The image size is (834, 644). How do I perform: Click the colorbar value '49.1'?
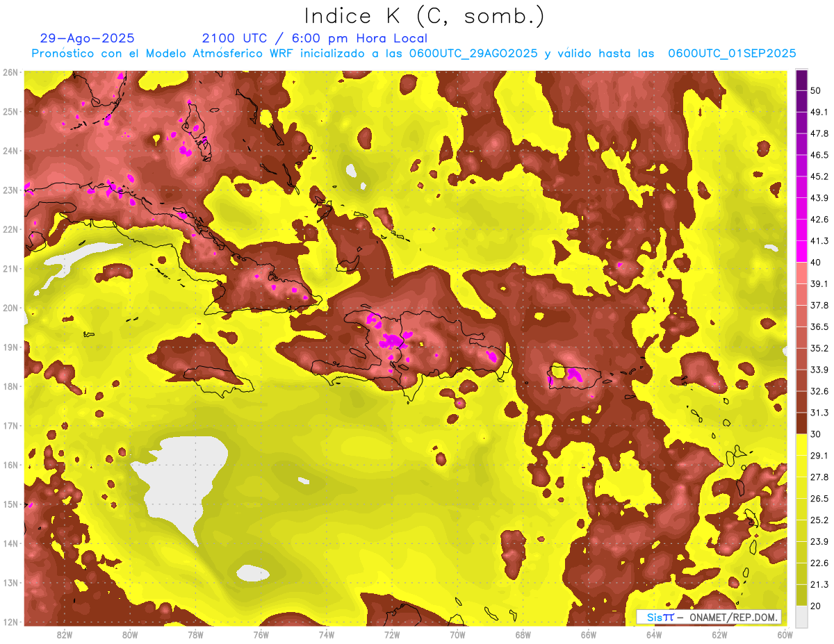pos(819,112)
